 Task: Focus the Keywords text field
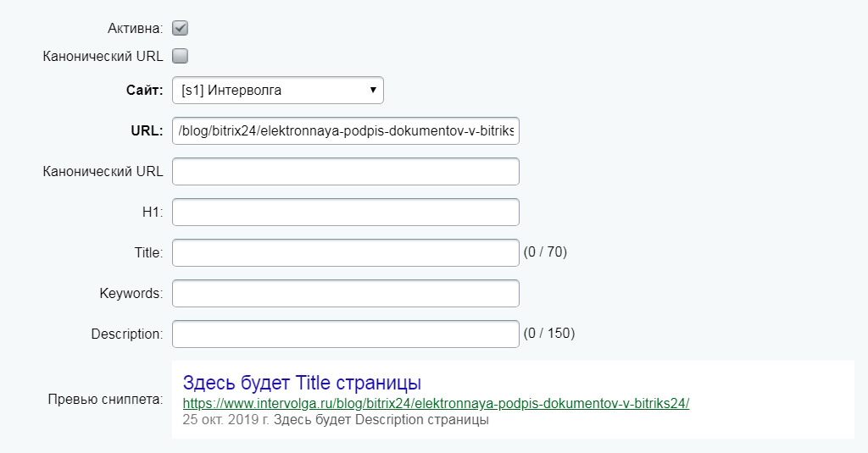(x=346, y=293)
